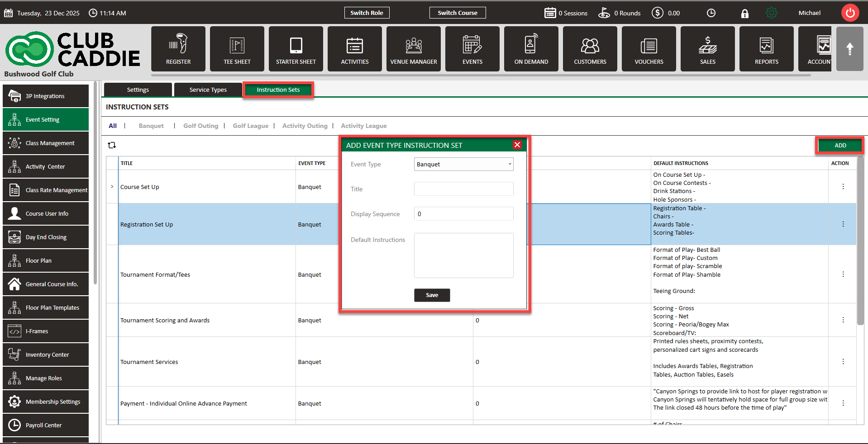Switch to the Service Types tab
This screenshot has width=868, height=444.
208,90
